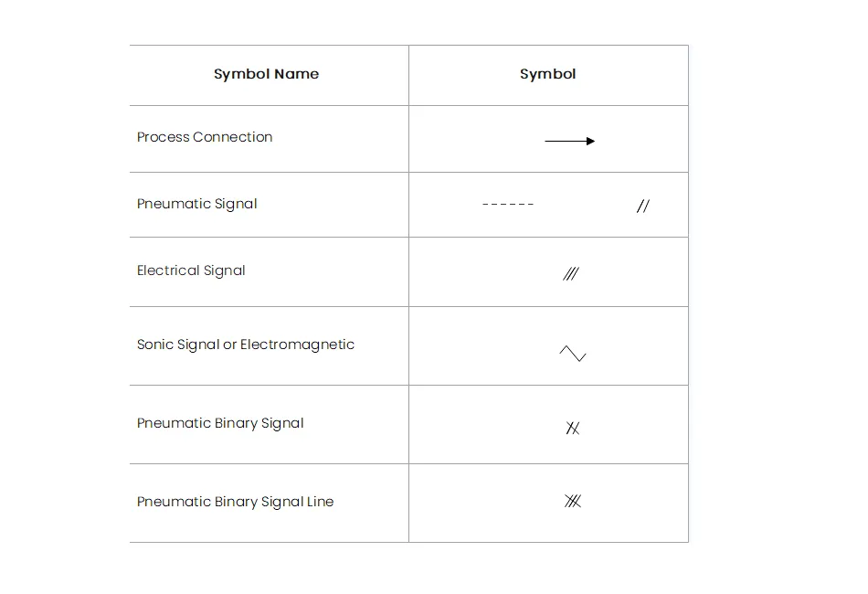Select the "Sonic Signal or Electromagnetic" label
Screen dimensions: 868x594
coord(245,345)
